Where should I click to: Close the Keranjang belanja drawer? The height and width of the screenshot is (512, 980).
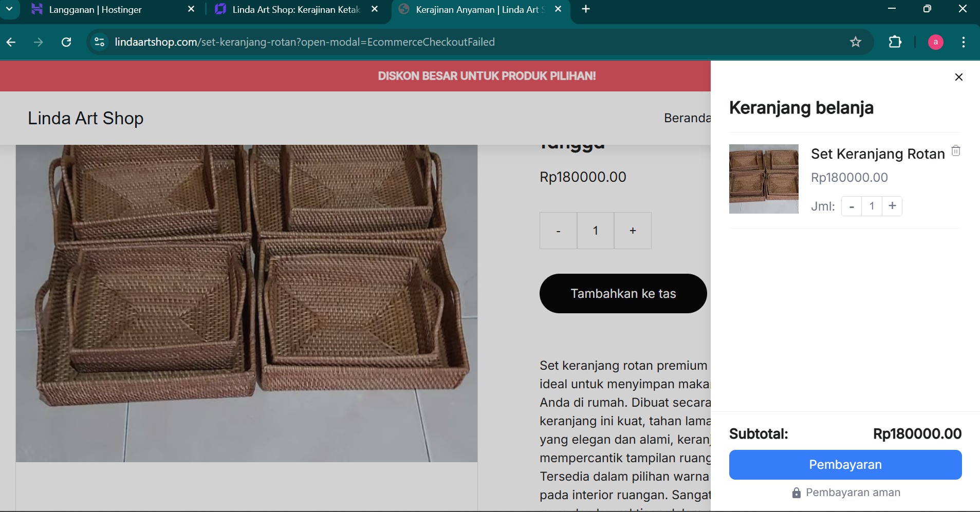[x=958, y=77]
